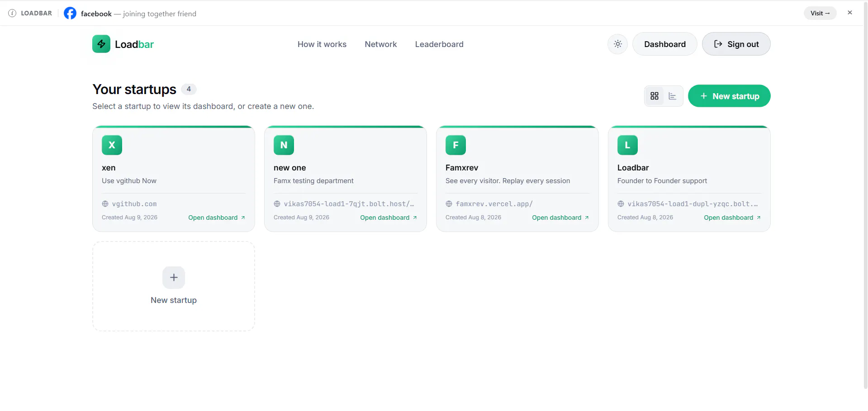
Task: Click the Famxrev startup title
Action: (462, 168)
